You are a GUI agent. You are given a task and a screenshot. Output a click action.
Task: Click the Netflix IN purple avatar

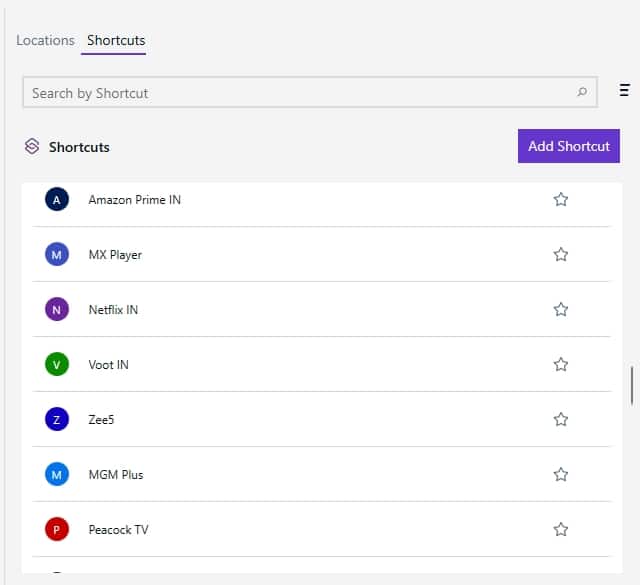(x=57, y=309)
